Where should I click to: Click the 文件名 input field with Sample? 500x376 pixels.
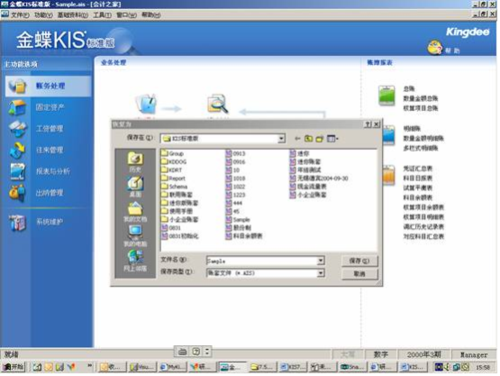pos(262,261)
